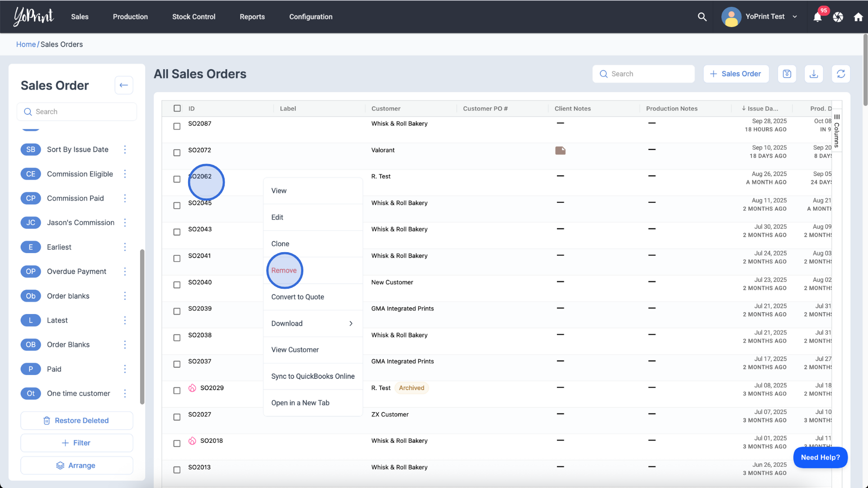This screenshot has width=868, height=488.
Task: Select Convert to Quote menu option
Action: pyautogui.click(x=297, y=297)
